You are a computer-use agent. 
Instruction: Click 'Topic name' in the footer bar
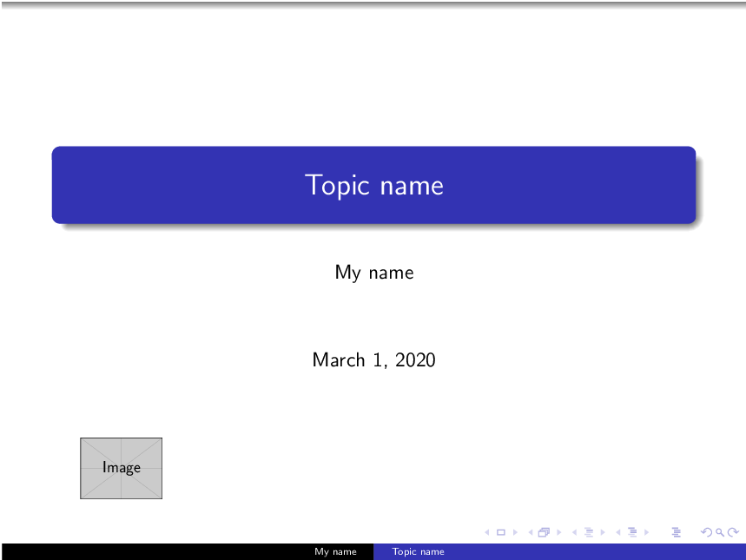point(418,551)
